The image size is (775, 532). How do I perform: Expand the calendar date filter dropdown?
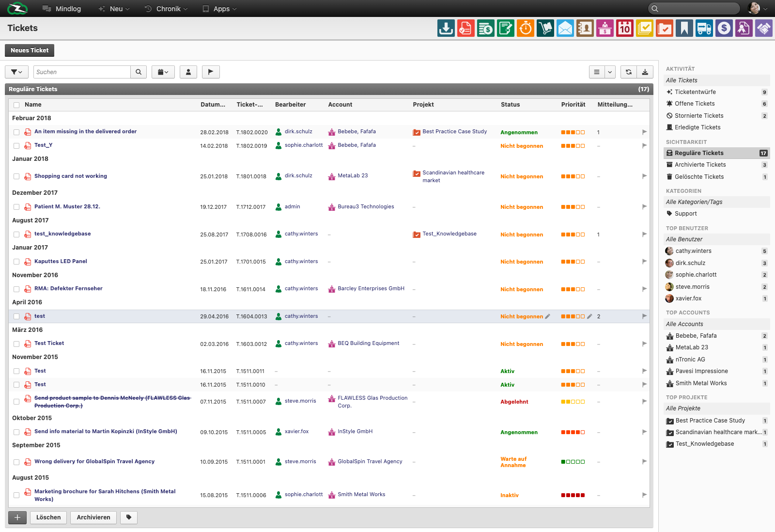[x=163, y=72]
